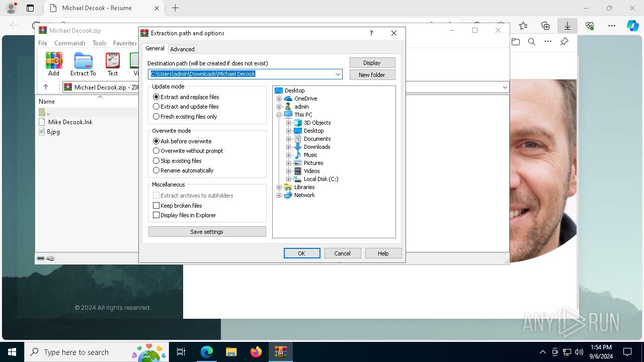Select Skip existing files
Image resolution: width=644 pixels, height=362 pixels.
(x=177, y=161)
